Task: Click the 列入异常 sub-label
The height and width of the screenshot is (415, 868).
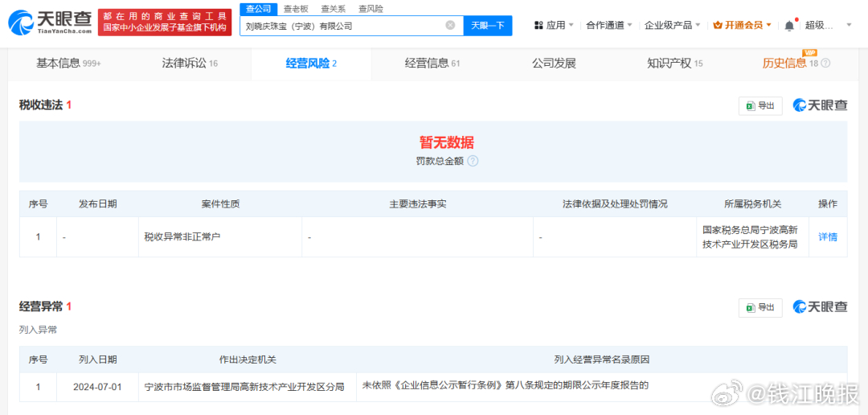Action: (x=39, y=331)
